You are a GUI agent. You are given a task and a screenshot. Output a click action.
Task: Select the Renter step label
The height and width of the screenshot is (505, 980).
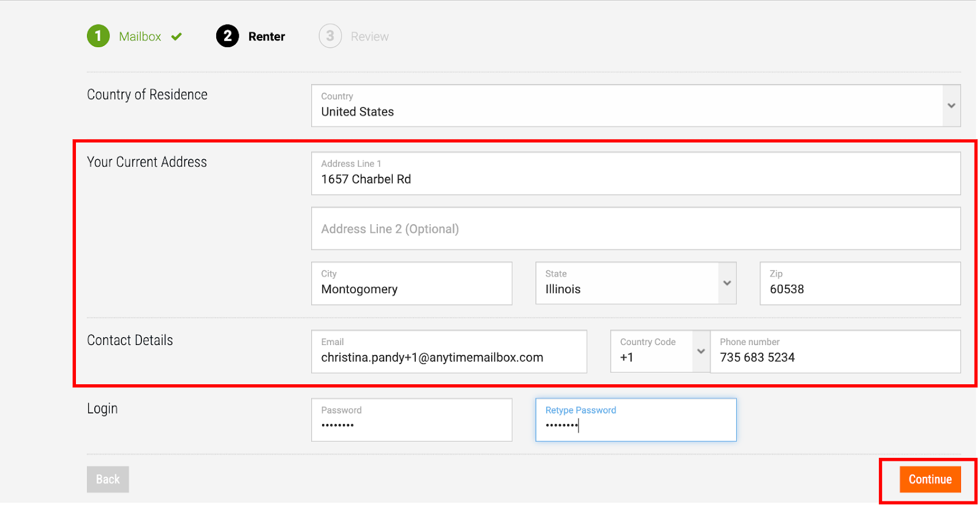(x=266, y=37)
